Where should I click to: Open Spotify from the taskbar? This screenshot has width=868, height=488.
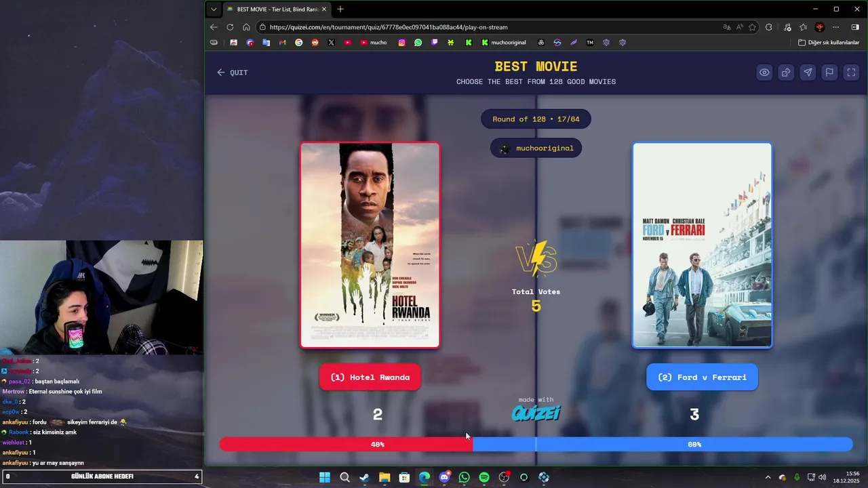click(x=484, y=477)
